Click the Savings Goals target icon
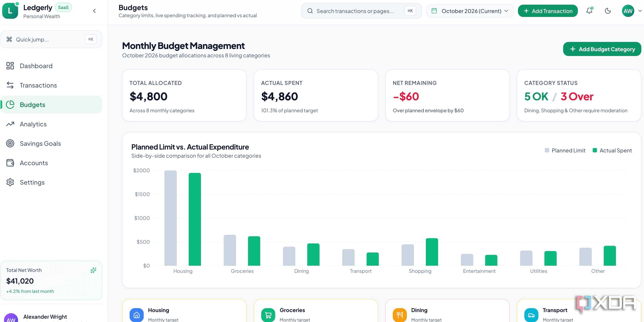 click(x=10, y=143)
